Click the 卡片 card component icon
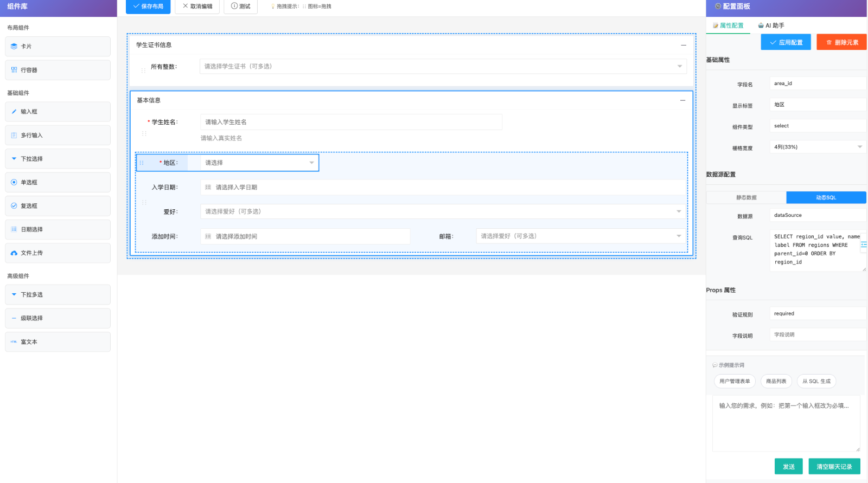Image resolution: width=868 pixels, height=483 pixels. click(14, 47)
